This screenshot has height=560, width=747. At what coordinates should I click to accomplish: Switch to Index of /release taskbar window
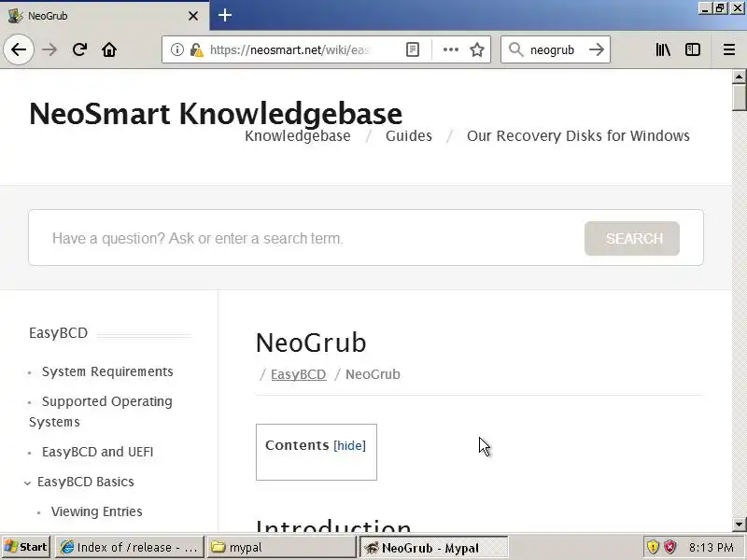(130, 547)
